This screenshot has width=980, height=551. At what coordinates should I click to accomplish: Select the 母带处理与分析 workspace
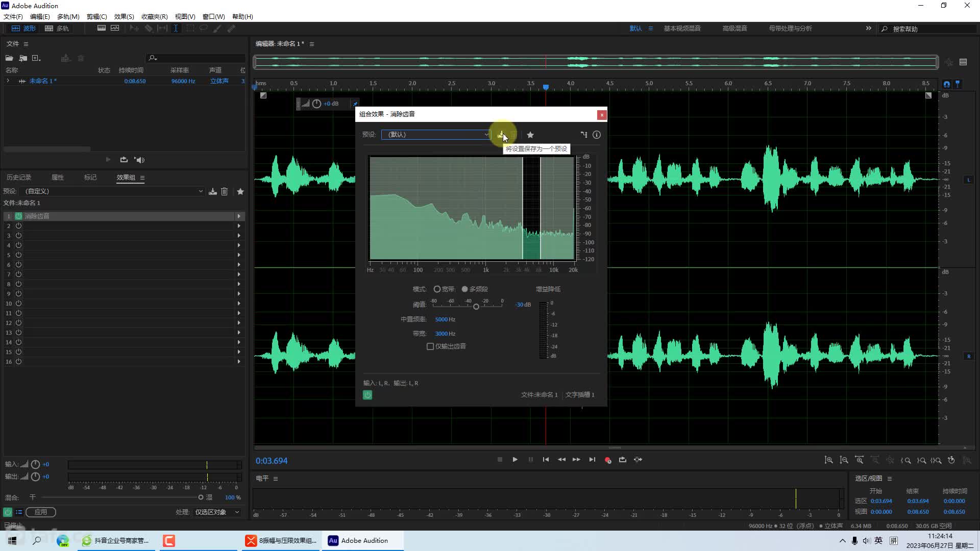click(790, 29)
